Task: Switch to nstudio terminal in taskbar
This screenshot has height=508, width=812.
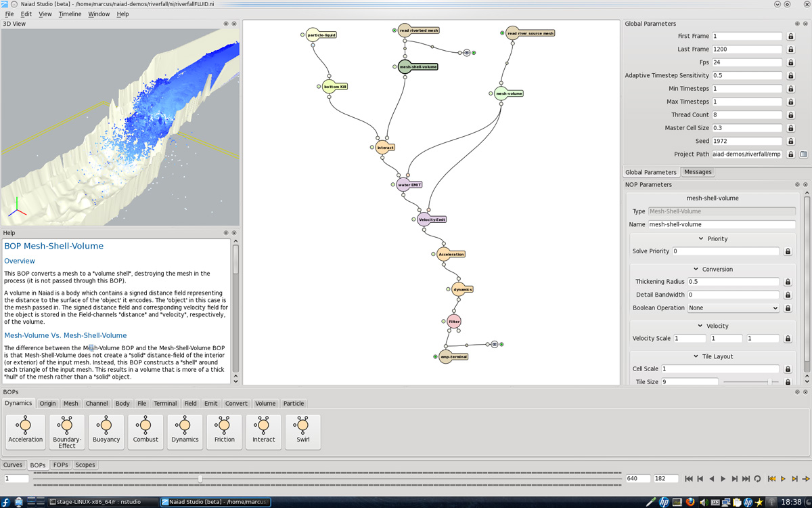Action: point(104,502)
